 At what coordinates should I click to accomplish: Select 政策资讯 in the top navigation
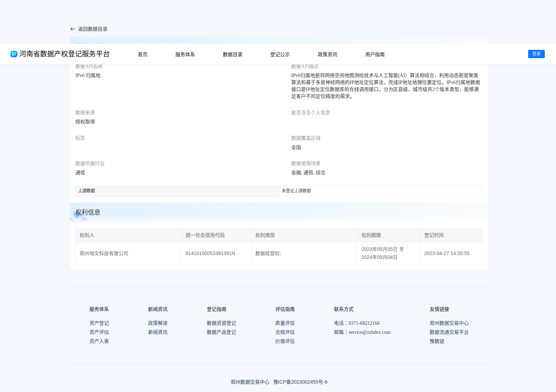click(x=328, y=54)
